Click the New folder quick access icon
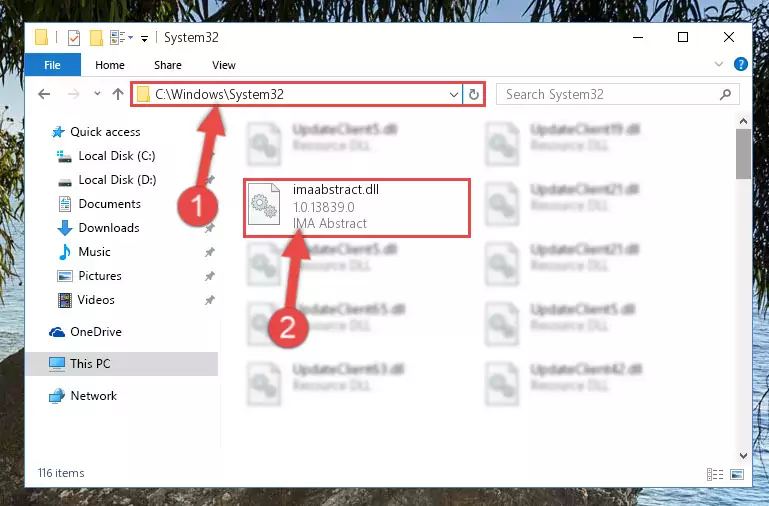Screen dimensions: 769x506 [96, 37]
